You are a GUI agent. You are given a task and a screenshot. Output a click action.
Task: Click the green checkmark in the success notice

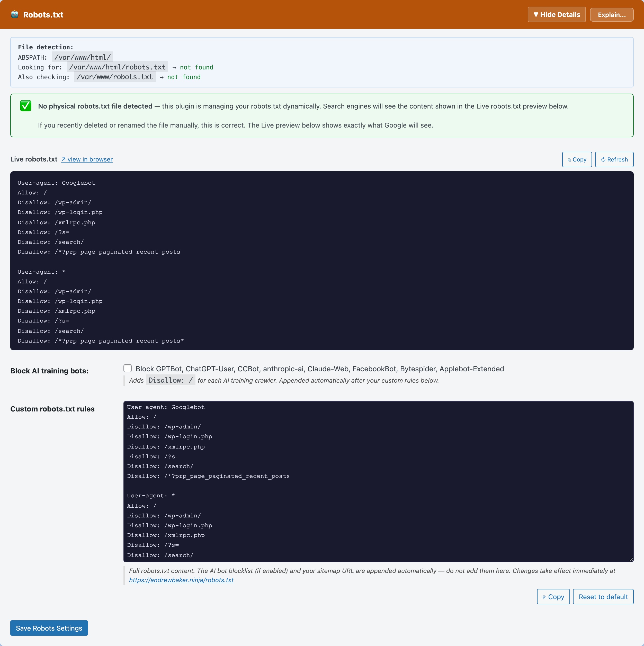pyautogui.click(x=26, y=106)
